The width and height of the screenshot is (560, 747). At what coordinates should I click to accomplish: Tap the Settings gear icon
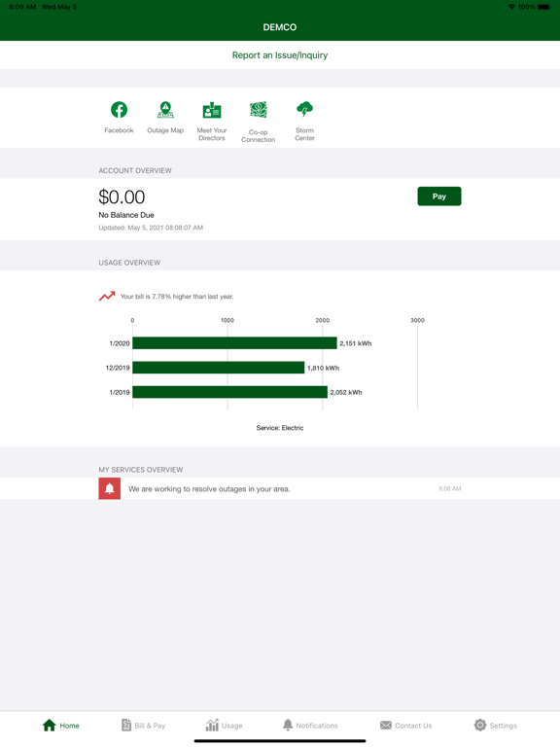(x=480, y=725)
